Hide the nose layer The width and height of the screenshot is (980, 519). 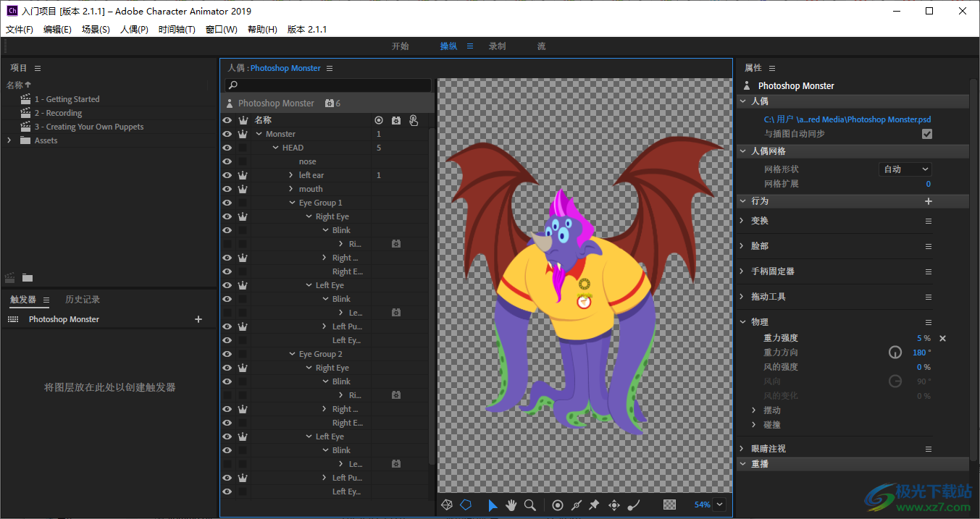(x=227, y=161)
